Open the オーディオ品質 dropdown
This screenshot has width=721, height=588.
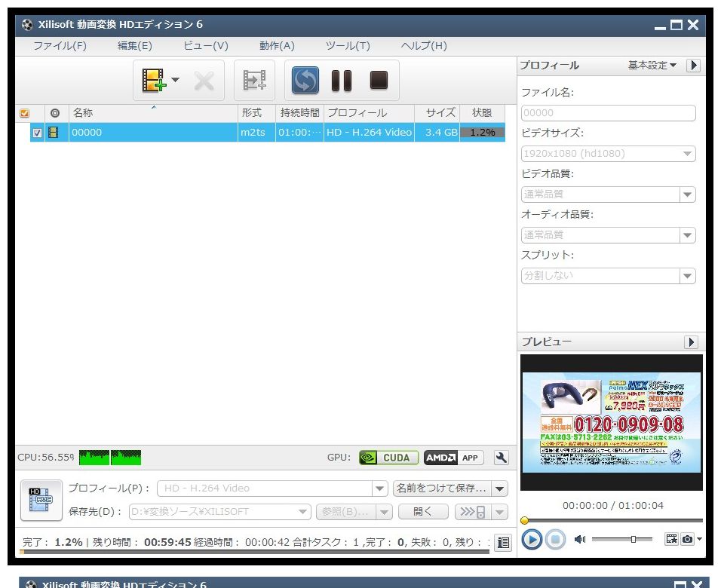609,235
